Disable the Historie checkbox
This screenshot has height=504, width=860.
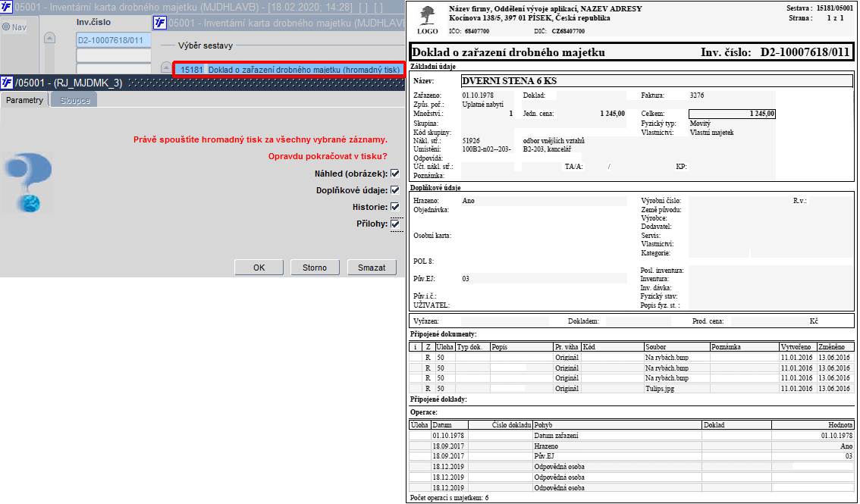point(395,207)
